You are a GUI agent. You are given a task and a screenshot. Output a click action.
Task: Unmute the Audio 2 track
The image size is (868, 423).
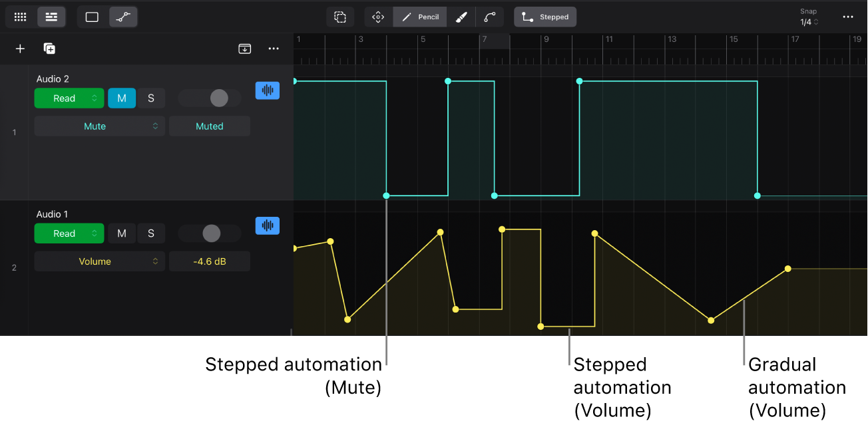122,98
